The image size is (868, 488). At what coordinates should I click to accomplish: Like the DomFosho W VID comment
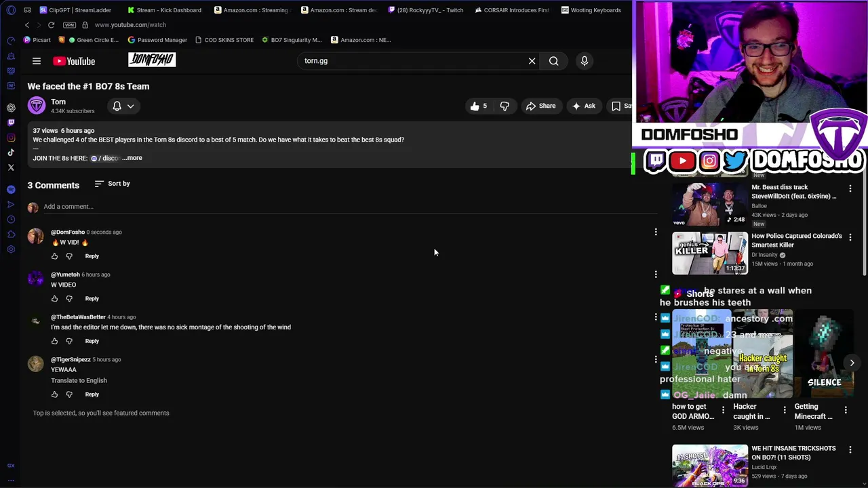tap(55, 256)
